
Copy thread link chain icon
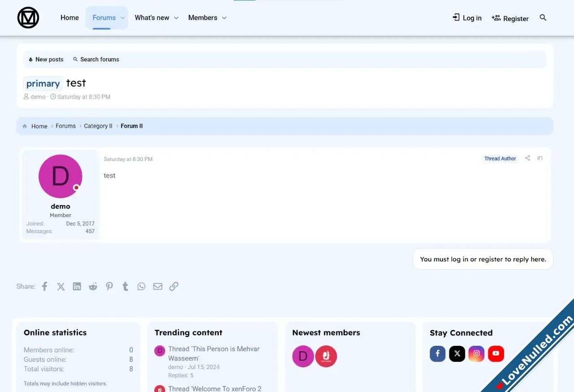[x=174, y=287]
